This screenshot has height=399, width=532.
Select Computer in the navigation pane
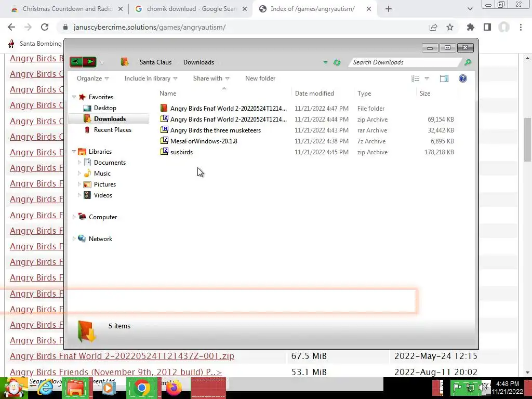102,217
